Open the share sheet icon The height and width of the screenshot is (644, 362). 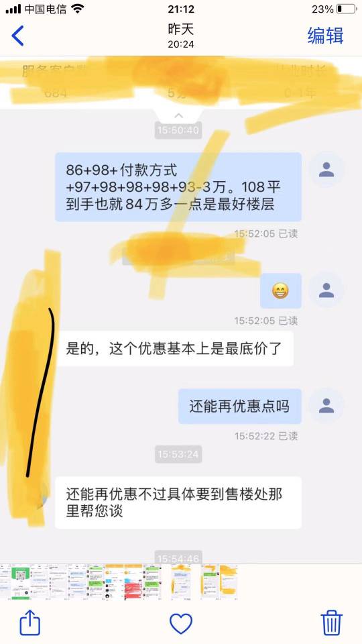coord(30,623)
